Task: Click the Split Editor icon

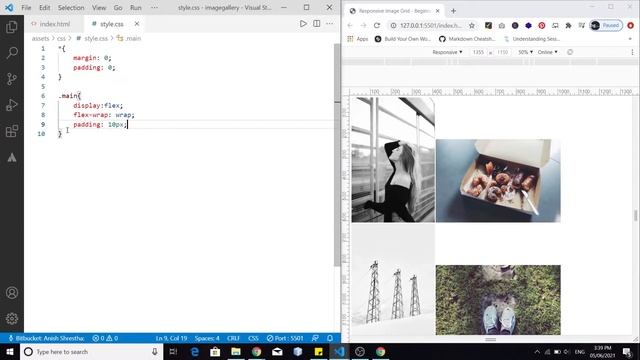Action: [x=316, y=24]
